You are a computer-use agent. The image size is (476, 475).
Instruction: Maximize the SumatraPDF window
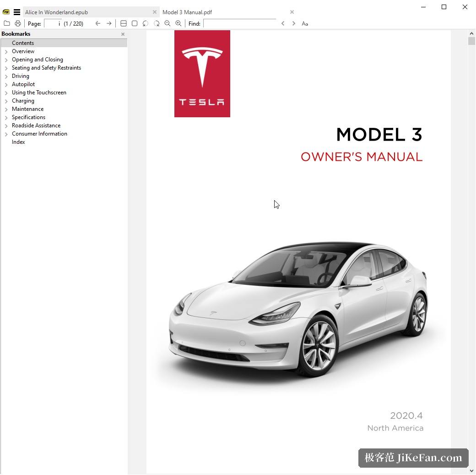(x=444, y=7)
